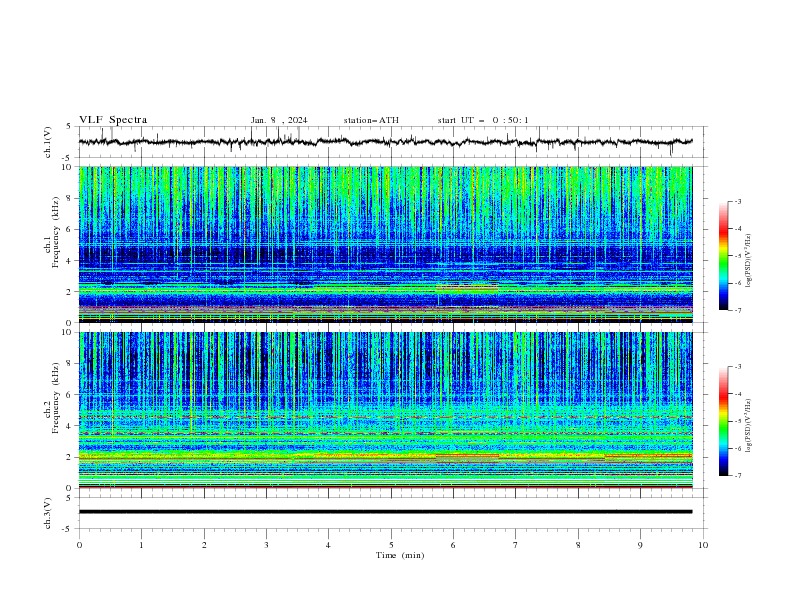Click the "1" tick on the time axis
This screenshot has height=612, width=792.
[141, 545]
